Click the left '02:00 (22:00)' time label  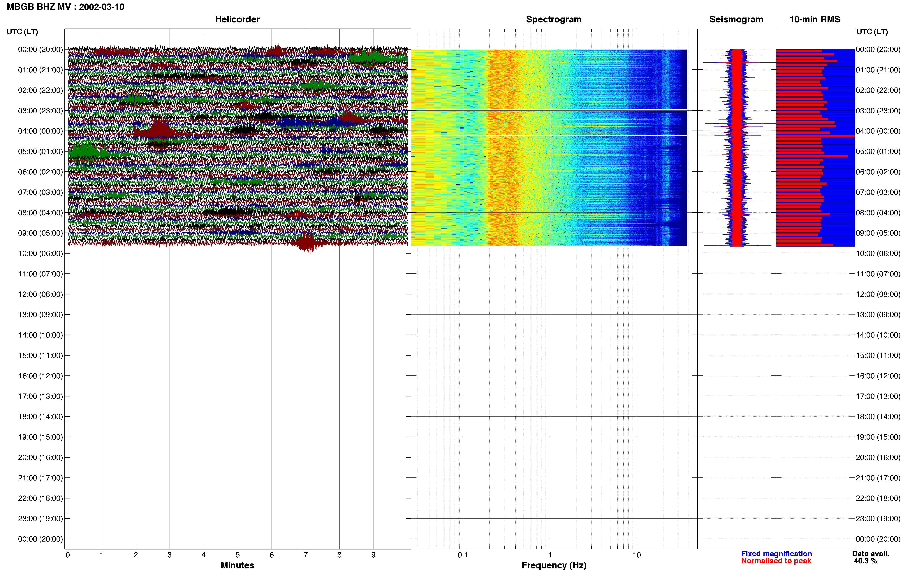point(41,90)
